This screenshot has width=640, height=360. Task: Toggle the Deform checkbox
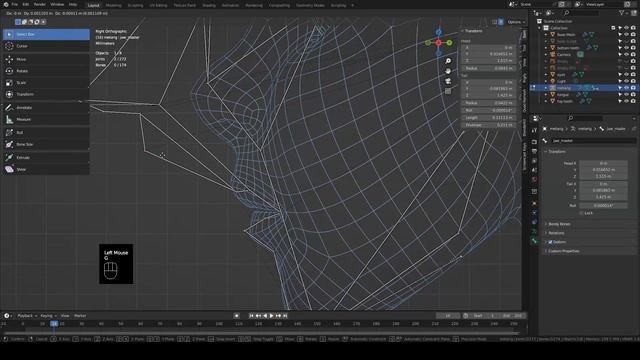point(550,242)
